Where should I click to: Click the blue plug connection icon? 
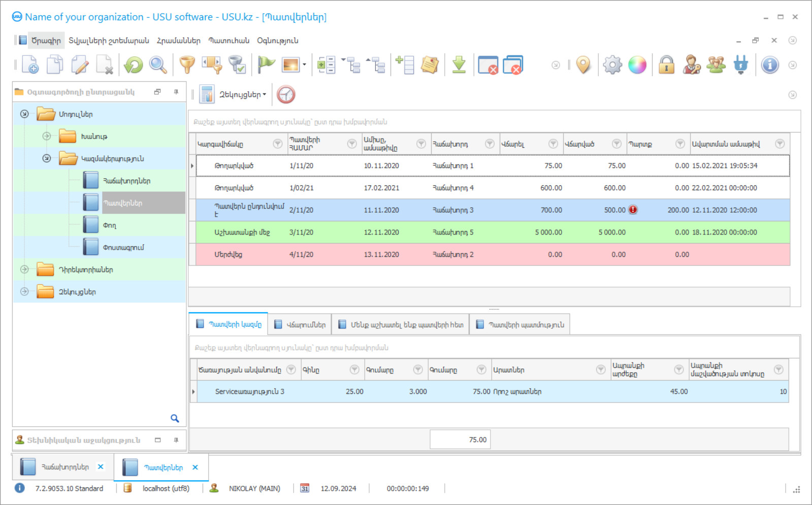pos(741,65)
